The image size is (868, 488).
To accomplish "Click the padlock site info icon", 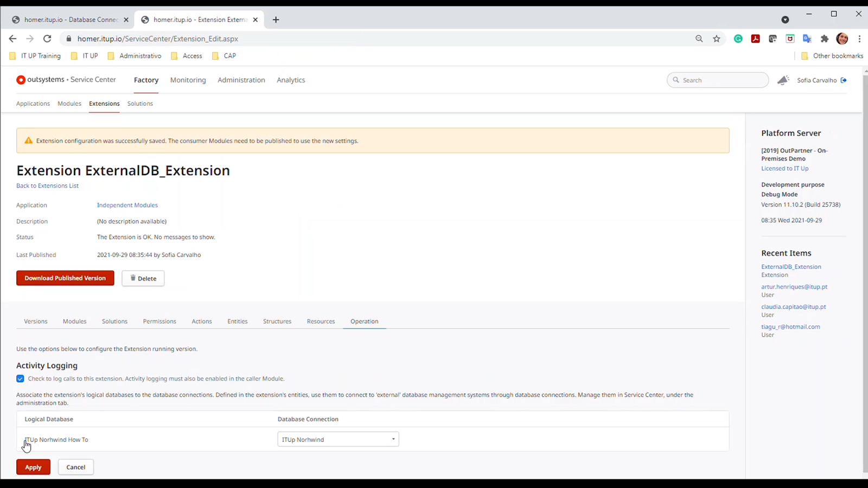I will click(68, 38).
